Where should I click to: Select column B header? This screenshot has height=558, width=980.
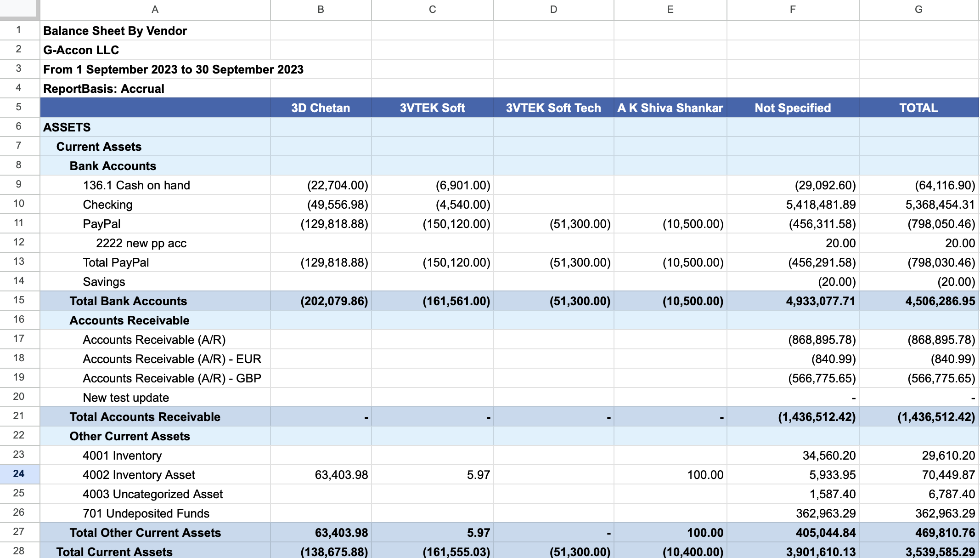click(321, 10)
